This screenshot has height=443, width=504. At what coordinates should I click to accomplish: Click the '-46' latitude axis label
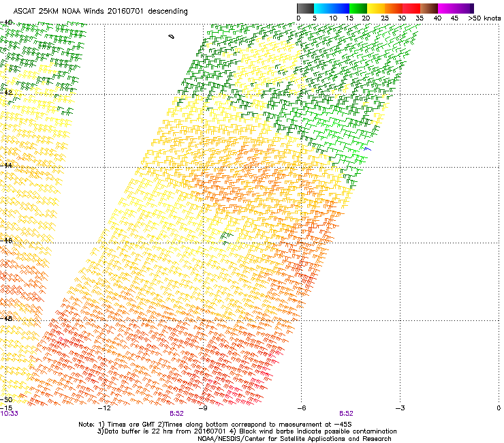point(6,241)
